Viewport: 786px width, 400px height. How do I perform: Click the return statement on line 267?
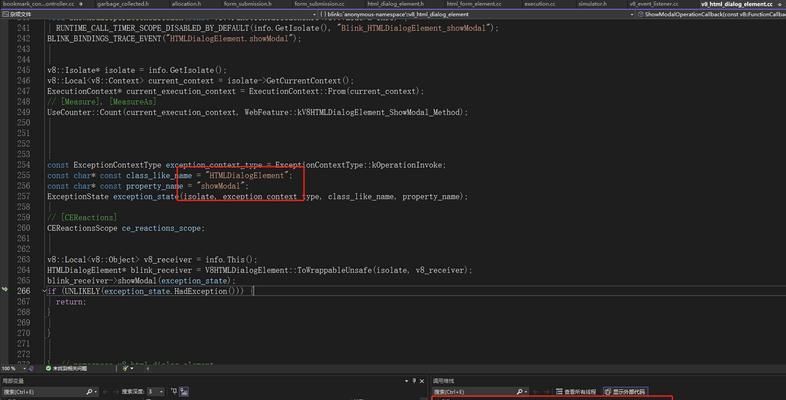(71, 302)
